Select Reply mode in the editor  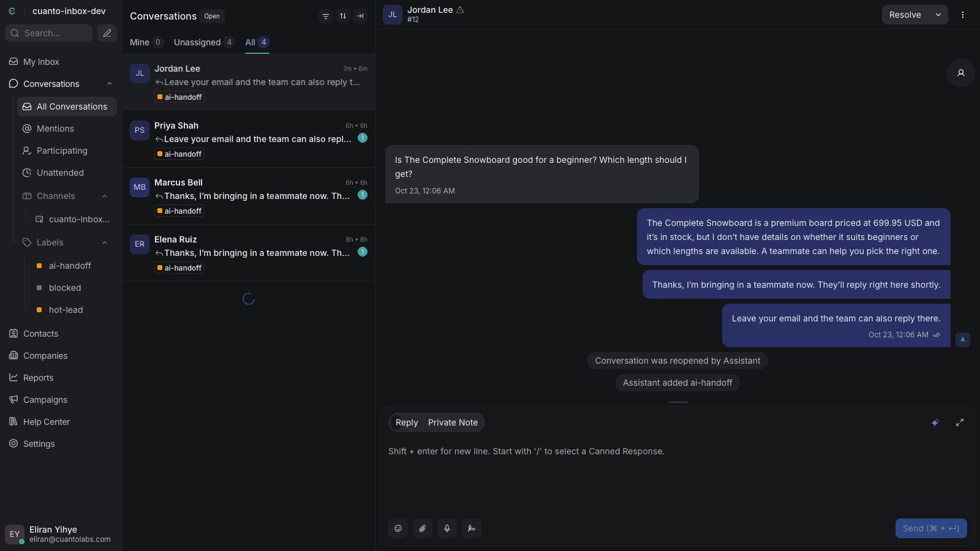407,422
